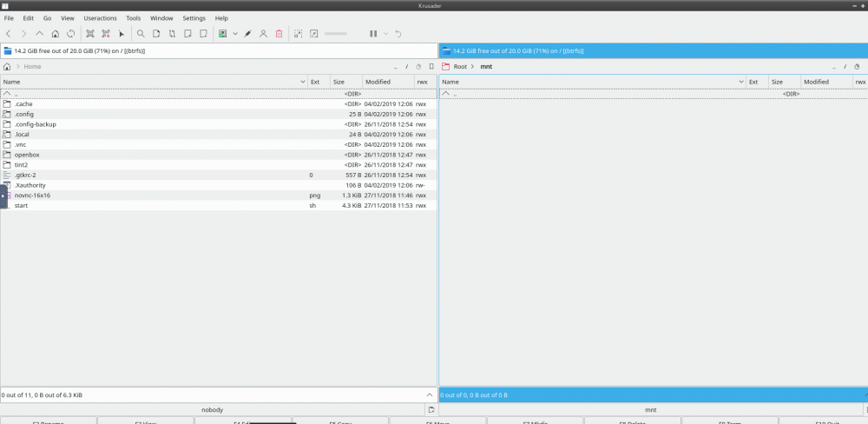Click pause button in the toolbar

click(x=373, y=34)
